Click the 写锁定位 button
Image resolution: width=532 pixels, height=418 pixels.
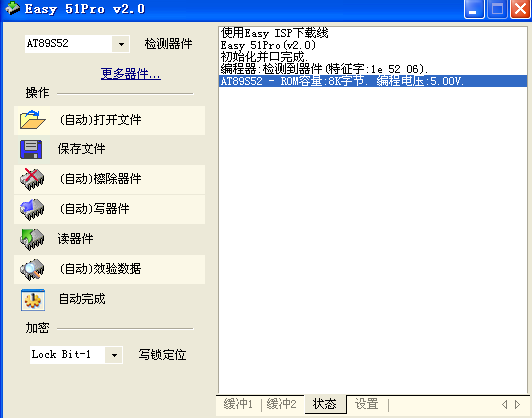coord(162,355)
